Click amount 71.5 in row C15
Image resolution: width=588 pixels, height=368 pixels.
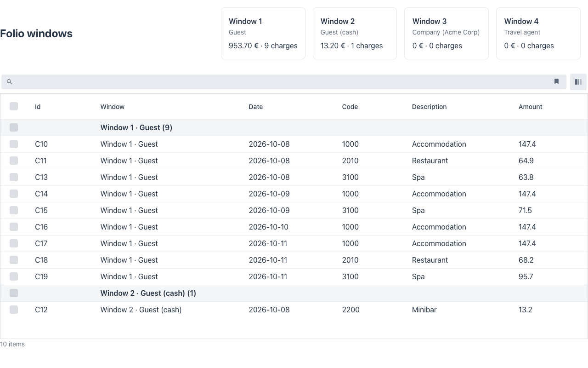[x=525, y=210]
